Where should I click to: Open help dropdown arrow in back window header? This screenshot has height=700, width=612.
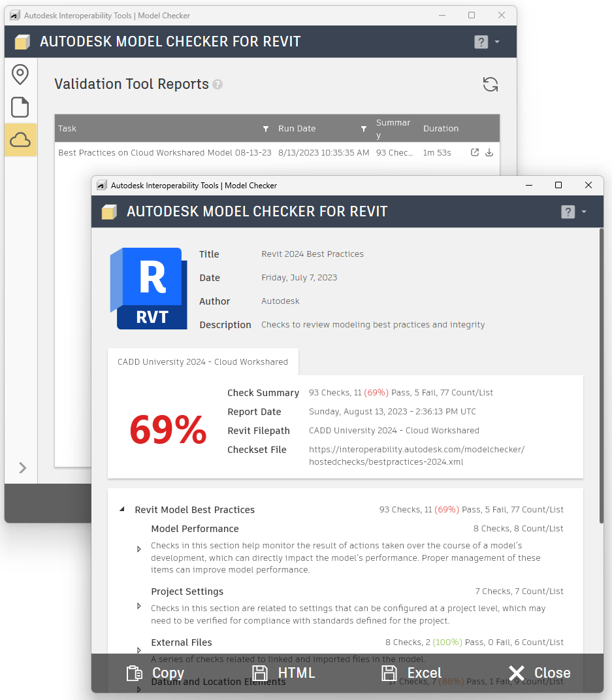[497, 42]
